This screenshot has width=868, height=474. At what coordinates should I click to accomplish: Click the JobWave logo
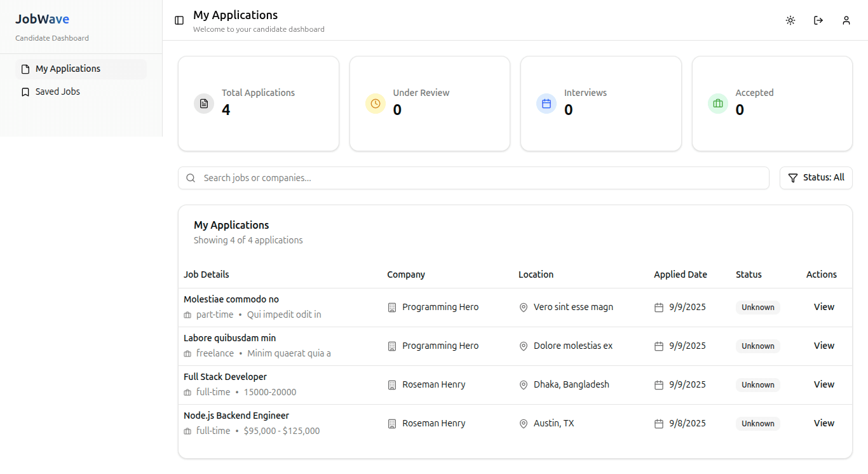point(42,19)
